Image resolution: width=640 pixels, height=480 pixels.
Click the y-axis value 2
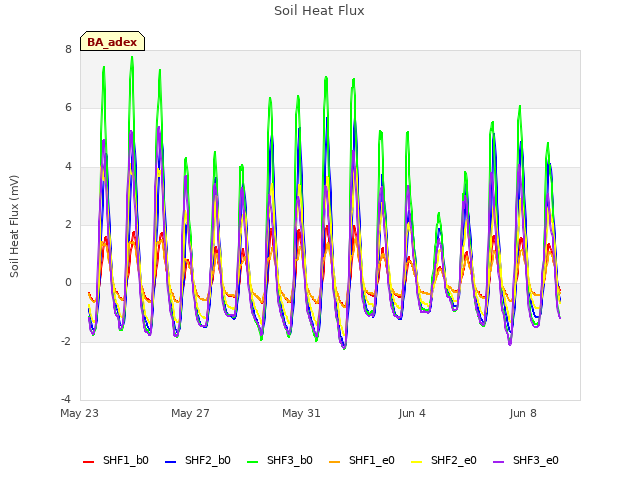click(68, 224)
